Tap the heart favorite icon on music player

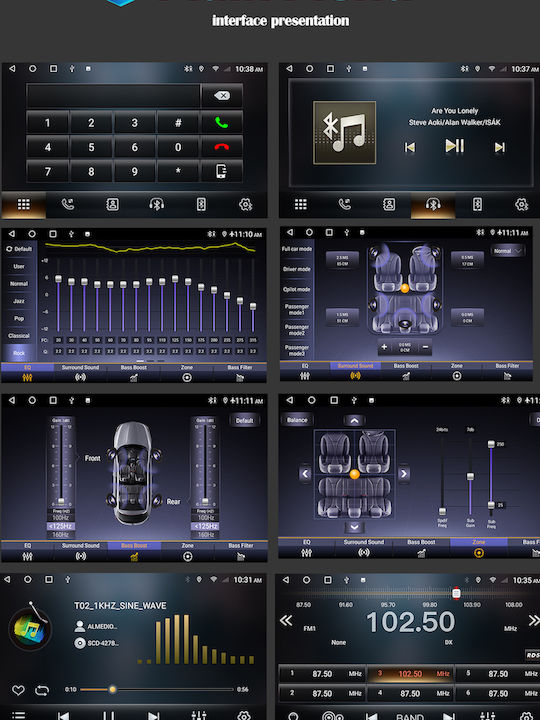18,690
